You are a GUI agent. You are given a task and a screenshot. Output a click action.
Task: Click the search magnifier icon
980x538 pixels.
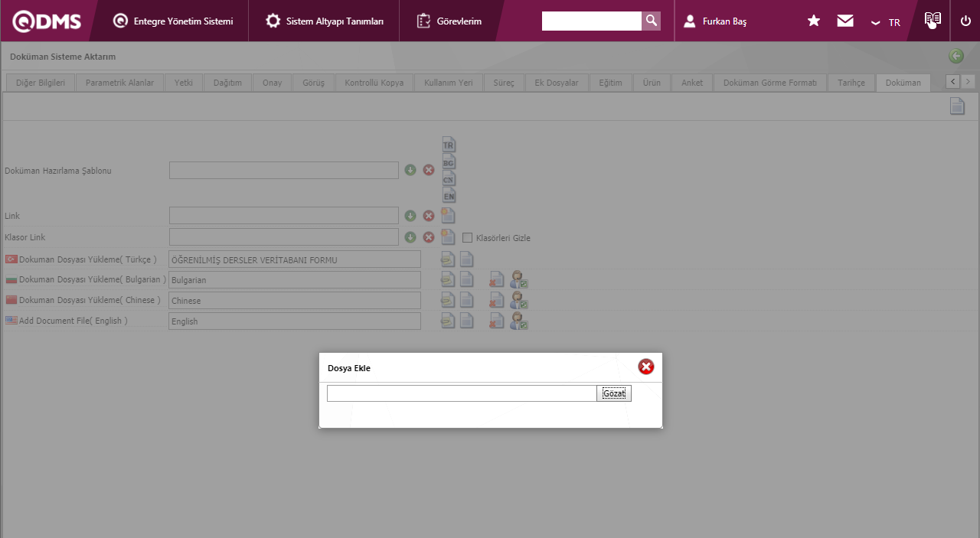[651, 21]
